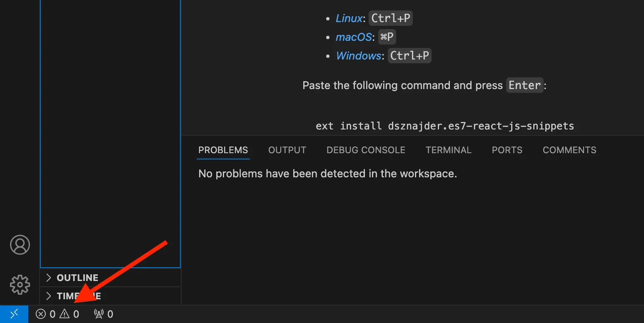Select the ext install command text
644x323 pixels.
[x=444, y=126]
